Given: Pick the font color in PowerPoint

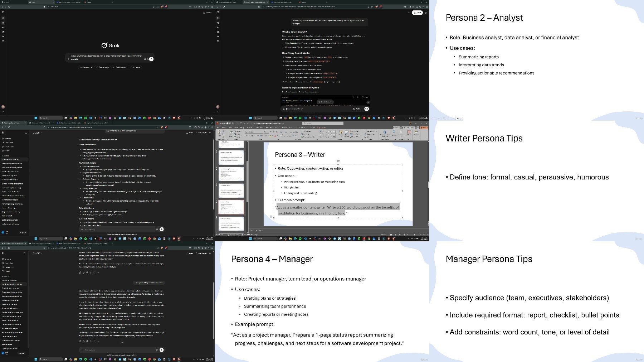Looking at the screenshot, I should (275, 136).
